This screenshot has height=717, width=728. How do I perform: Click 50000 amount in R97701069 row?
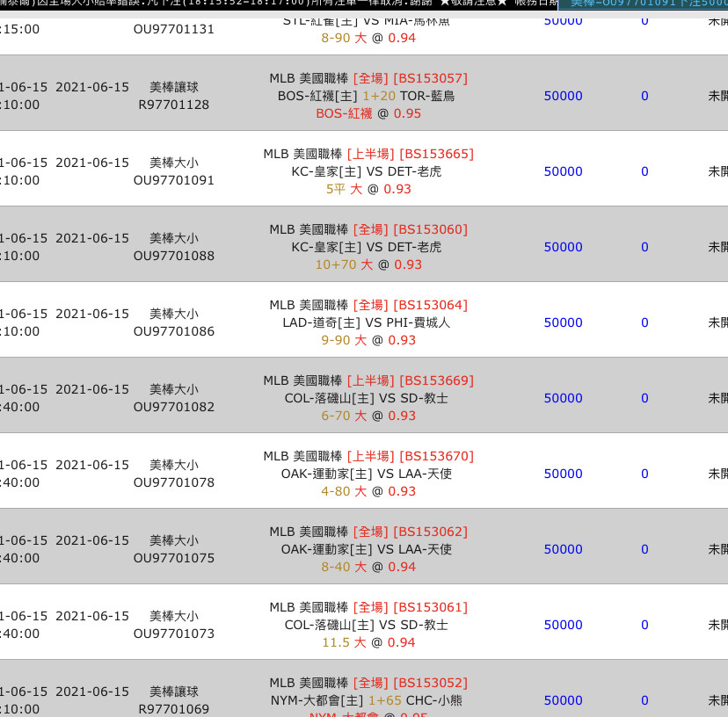point(564,701)
